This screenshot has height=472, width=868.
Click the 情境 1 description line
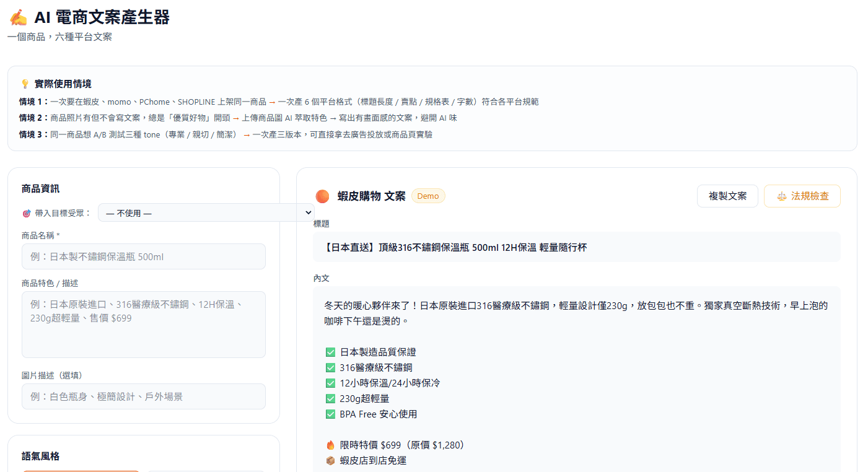tap(279, 102)
